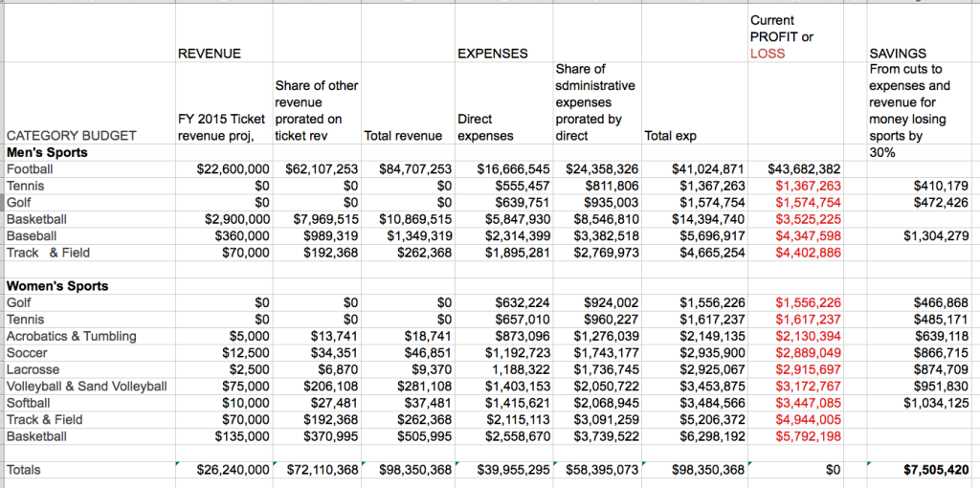
Task: Click Baseball savings cell $1,304,279
Action: (x=936, y=236)
